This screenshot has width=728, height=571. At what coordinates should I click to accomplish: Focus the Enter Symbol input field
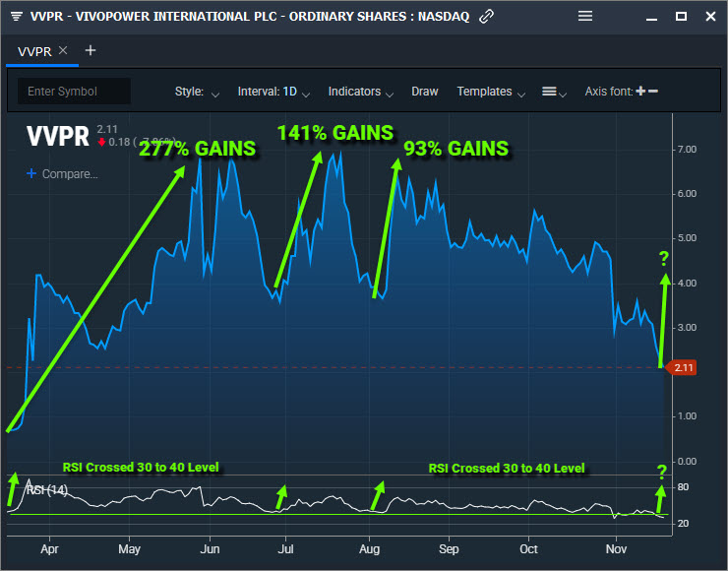pyautogui.click(x=75, y=92)
